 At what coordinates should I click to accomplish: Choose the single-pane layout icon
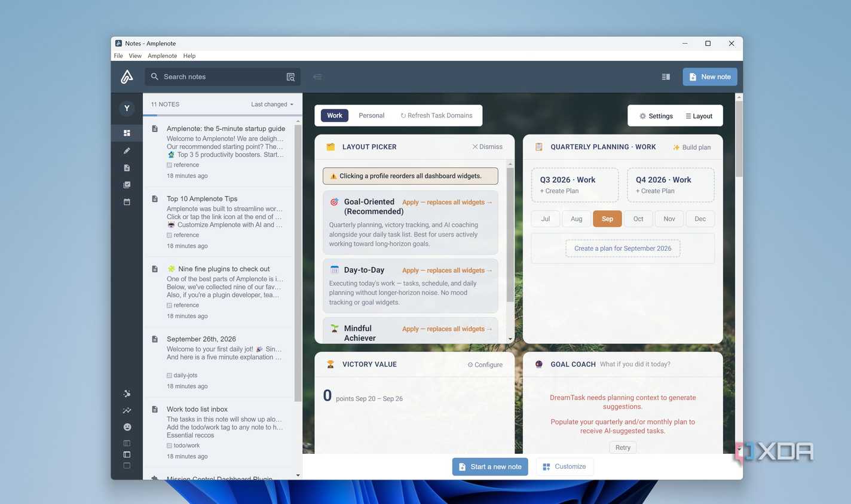pos(127,466)
